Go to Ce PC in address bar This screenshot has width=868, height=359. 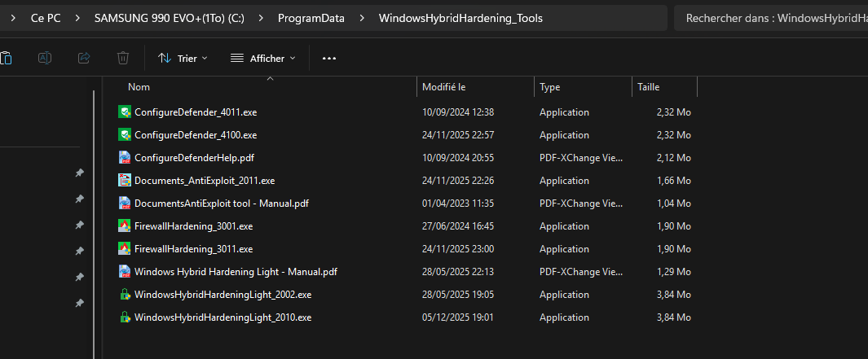[46, 18]
